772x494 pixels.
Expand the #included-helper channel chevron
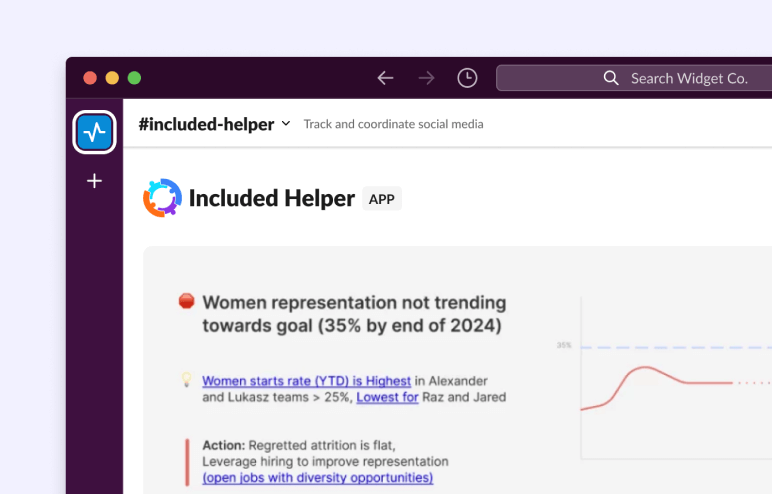286,124
